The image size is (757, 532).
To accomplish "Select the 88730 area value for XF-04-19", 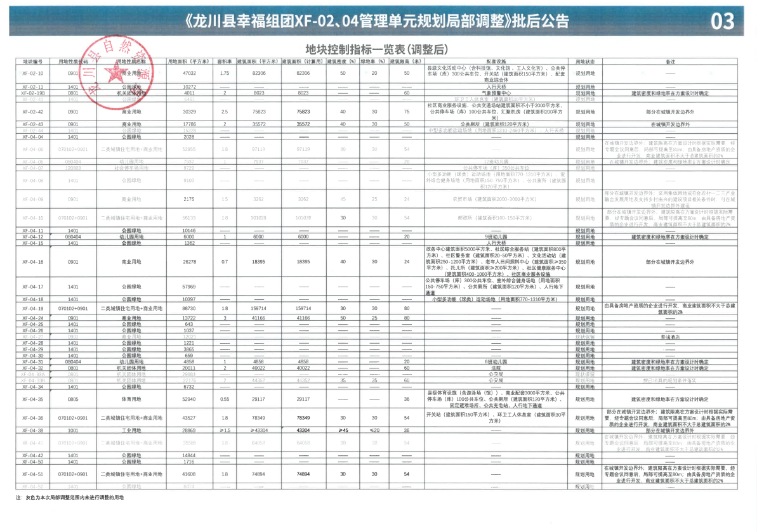I will coord(188,308).
